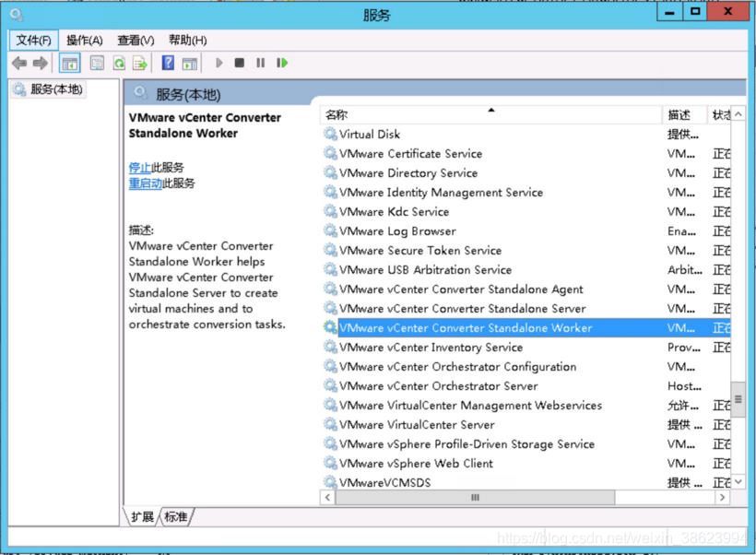The height and width of the screenshot is (555, 756).
Task: Click the horizontal scrollbar right arrow
Action: pos(722,497)
